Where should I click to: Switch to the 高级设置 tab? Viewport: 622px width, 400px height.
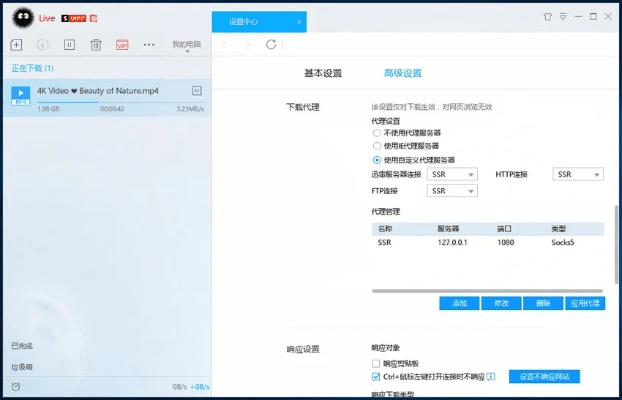coord(403,74)
